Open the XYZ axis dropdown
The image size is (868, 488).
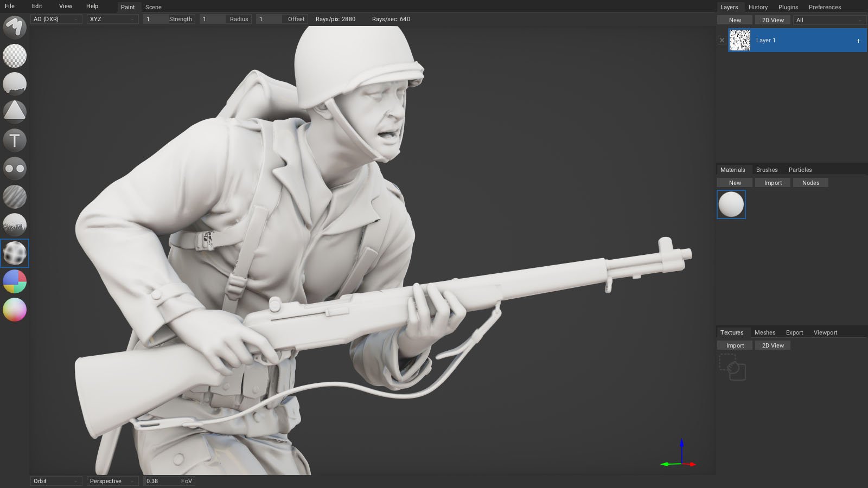[x=112, y=19]
